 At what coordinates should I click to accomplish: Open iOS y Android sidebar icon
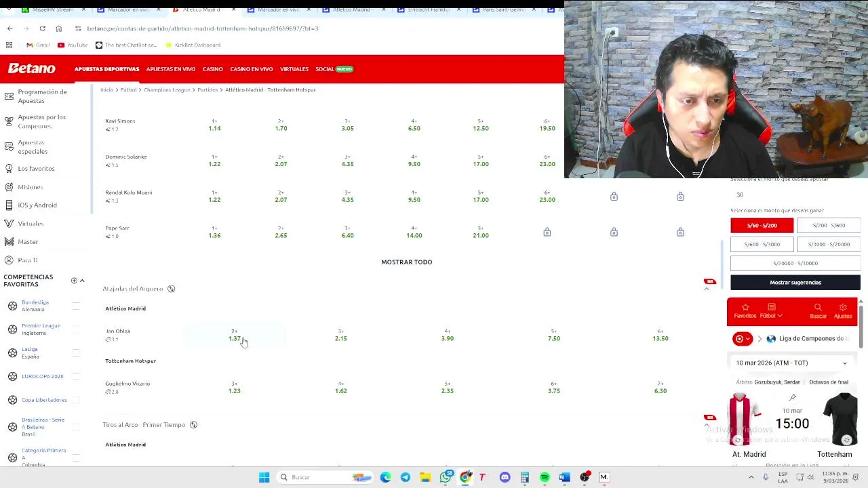9,205
